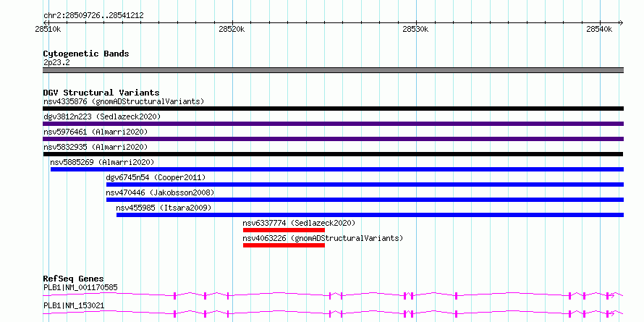The width and height of the screenshot is (644, 322).
Task: Click the blue bar for nsv5885269
Action: click(336, 169)
